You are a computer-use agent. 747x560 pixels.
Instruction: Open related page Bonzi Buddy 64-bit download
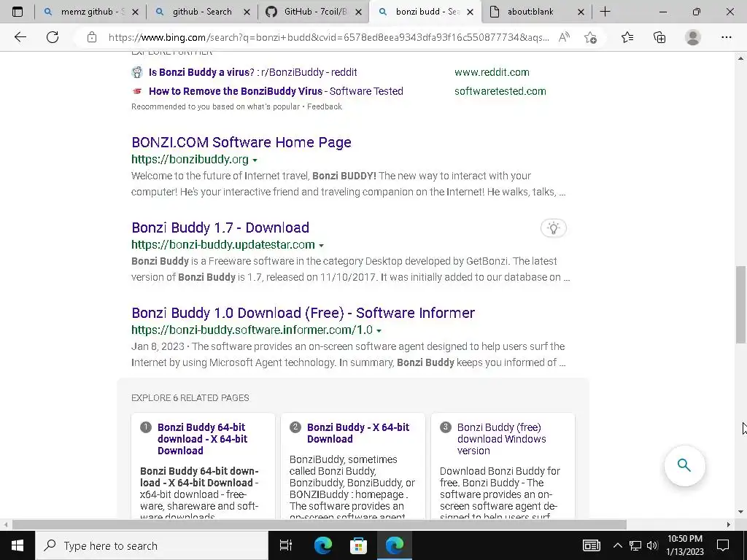pyautogui.click(x=203, y=438)
